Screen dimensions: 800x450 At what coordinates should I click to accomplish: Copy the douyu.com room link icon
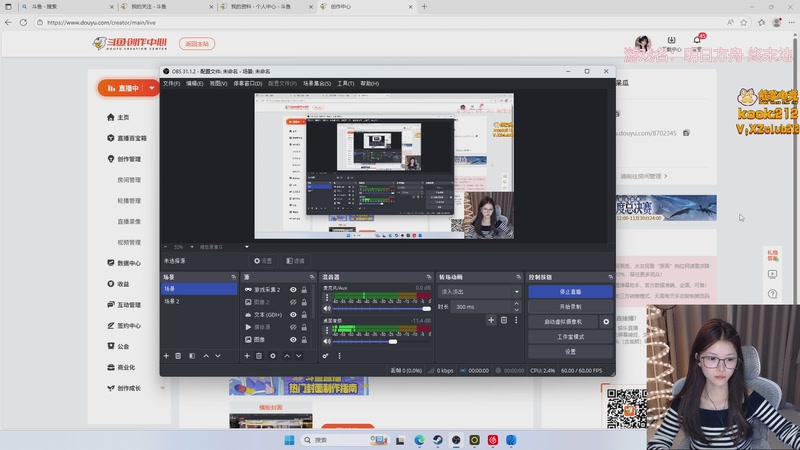(x=686, y=133)
